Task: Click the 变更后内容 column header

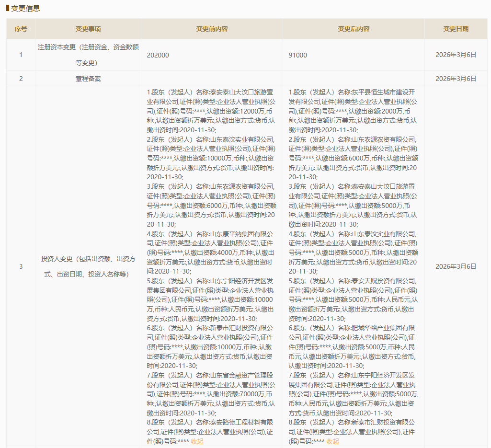Action: (354, 29)
